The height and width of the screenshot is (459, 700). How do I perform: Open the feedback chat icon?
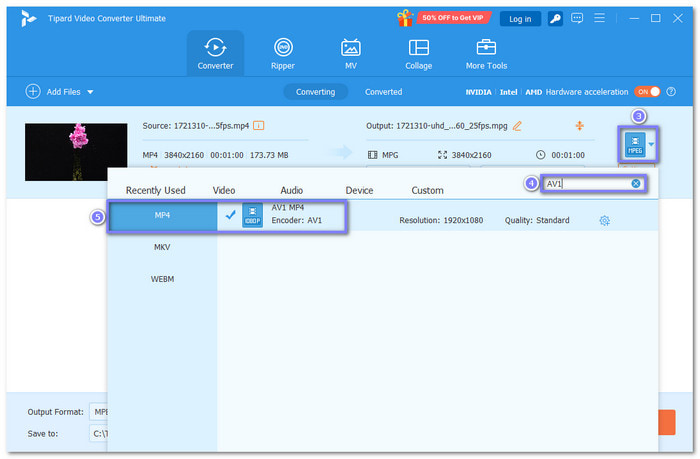coord(577,18)
